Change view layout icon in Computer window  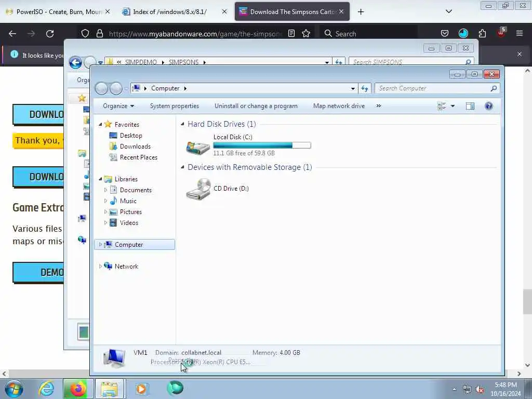click(442, 106)
